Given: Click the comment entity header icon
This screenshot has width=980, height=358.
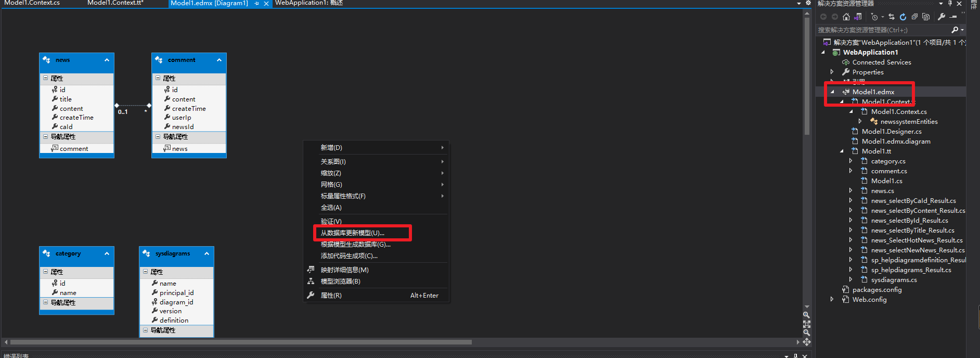Looking at the screenshot, I should coord(159,60).
